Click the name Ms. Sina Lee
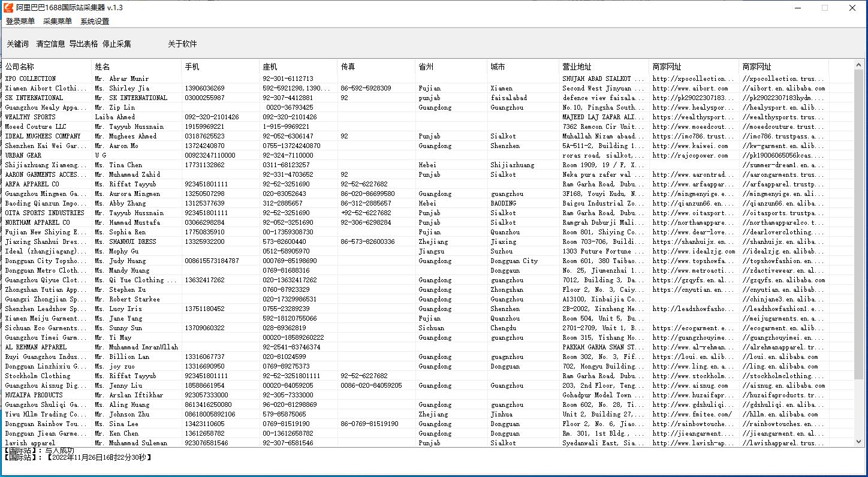The width and height of the screenshot is (868, 477). point(116,424)
